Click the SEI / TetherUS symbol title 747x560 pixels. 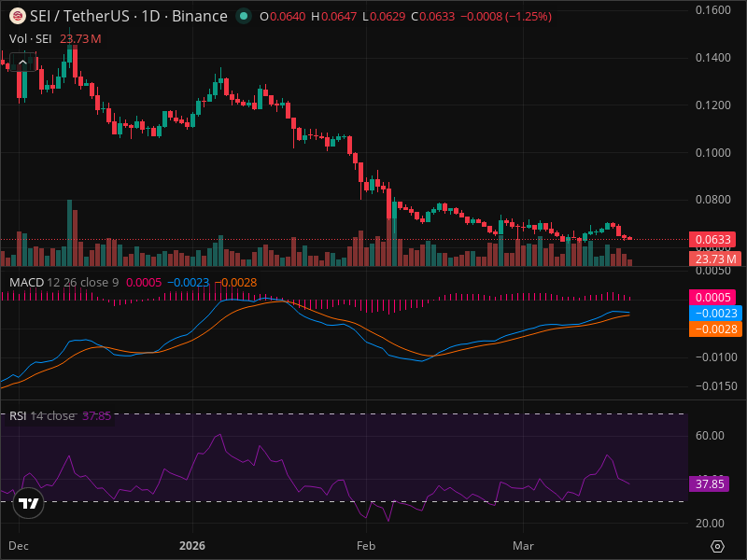(129, 16)
